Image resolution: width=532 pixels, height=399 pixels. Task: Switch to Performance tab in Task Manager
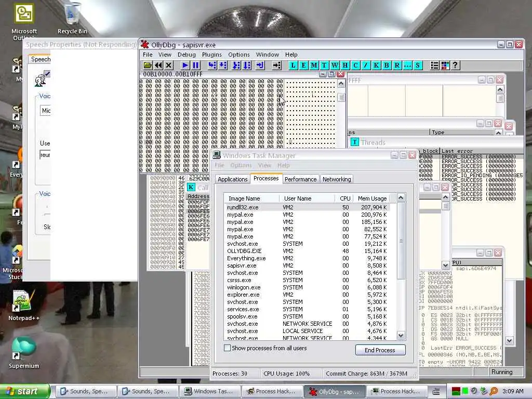point(301,179)
